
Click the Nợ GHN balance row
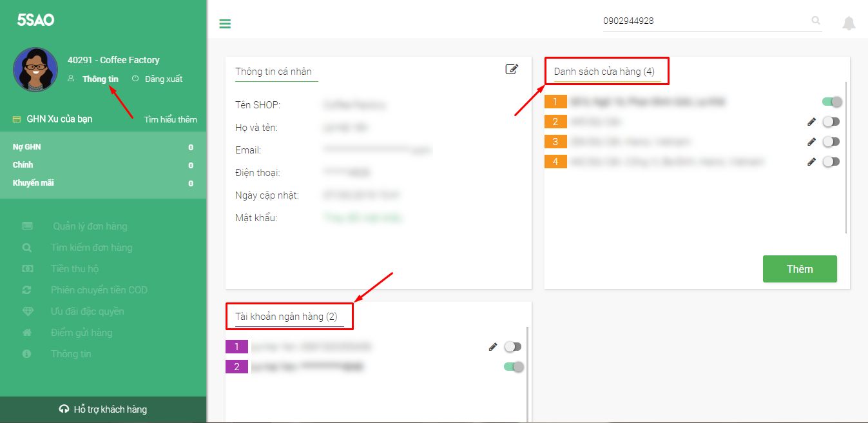(103, 147)
